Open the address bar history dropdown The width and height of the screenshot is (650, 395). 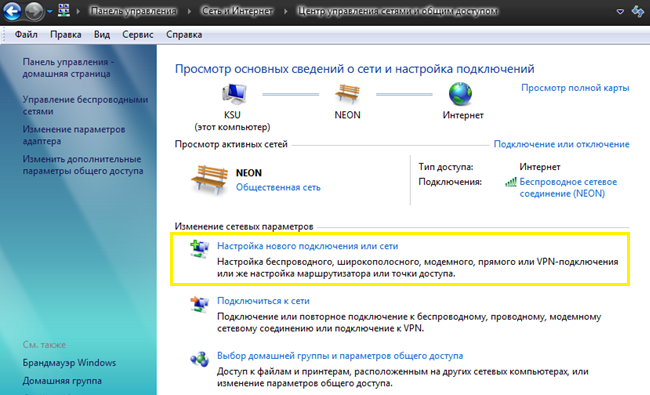point(620,12)
